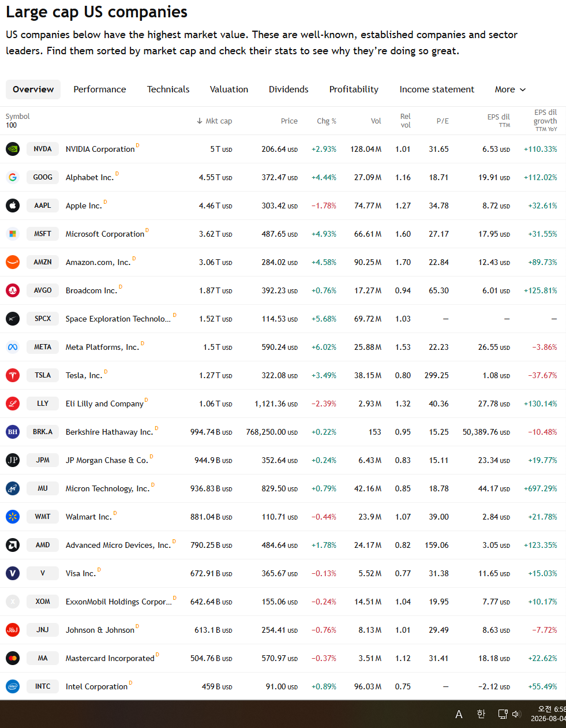Image resolution: width=566 pixels, height=728 pixels.
Task: Click the Visa logo icon
Action: click(x=13, y=573)
